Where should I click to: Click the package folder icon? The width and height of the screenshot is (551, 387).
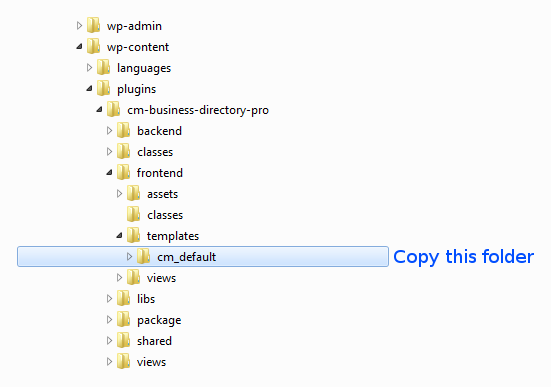(x=124, y=320)
